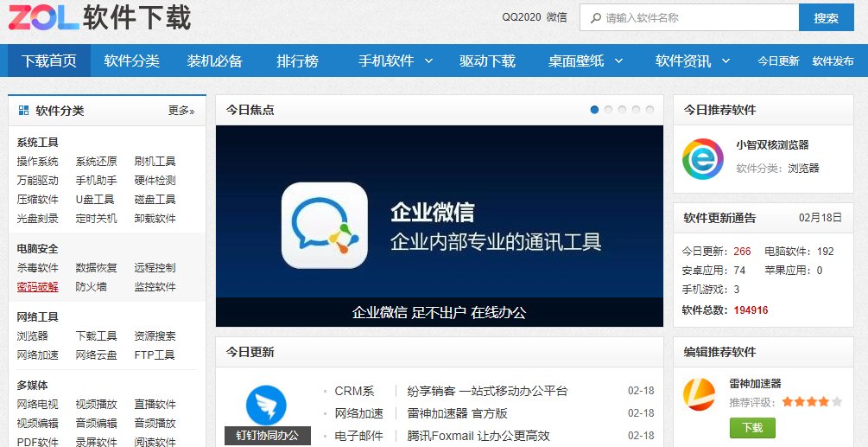Open the 网络电视 category link
Image resolution: width=868 pixels, height=447 pixels.
pos(38,405)
